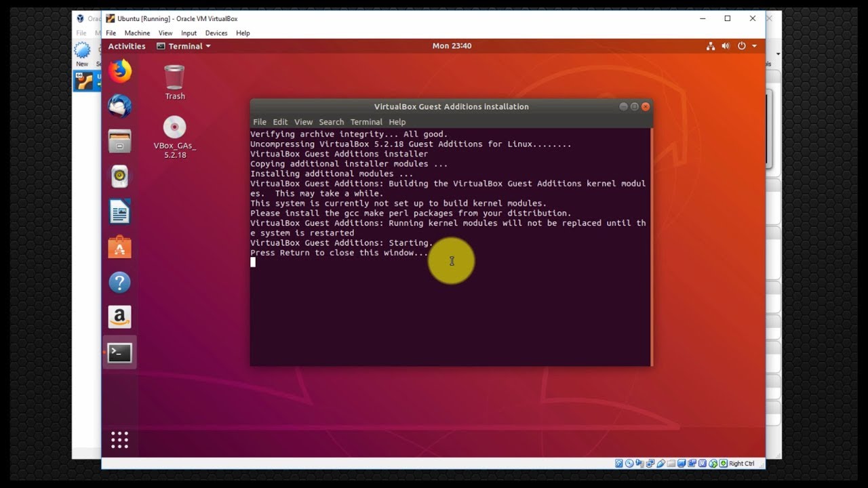
Task: Open Ubuntu Software orange bag icon
Action: [x=120, y=247]
